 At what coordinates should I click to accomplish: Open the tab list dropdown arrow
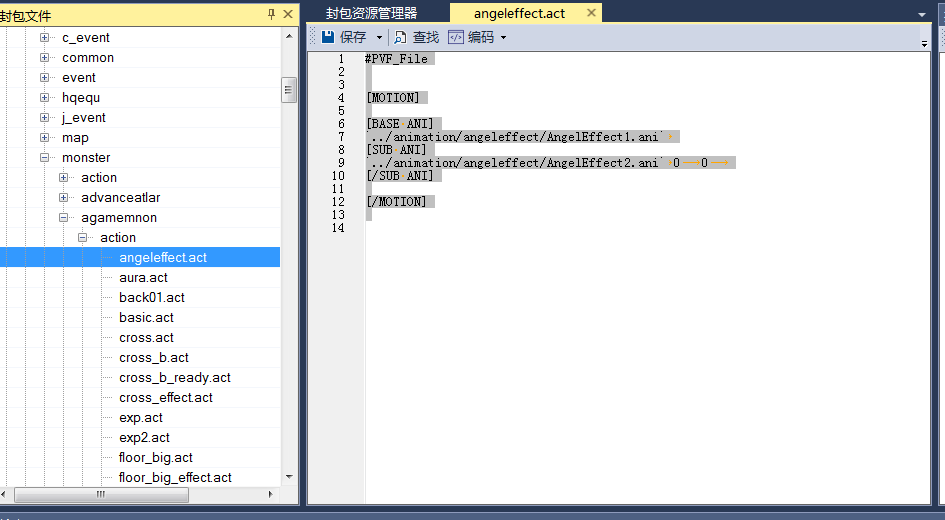(922, 15)
